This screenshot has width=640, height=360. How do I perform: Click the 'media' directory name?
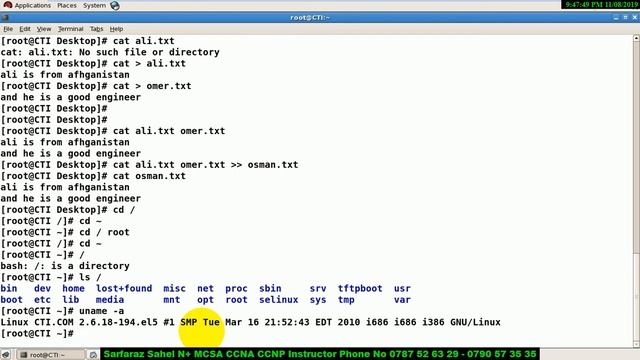(x=110, y=300)
